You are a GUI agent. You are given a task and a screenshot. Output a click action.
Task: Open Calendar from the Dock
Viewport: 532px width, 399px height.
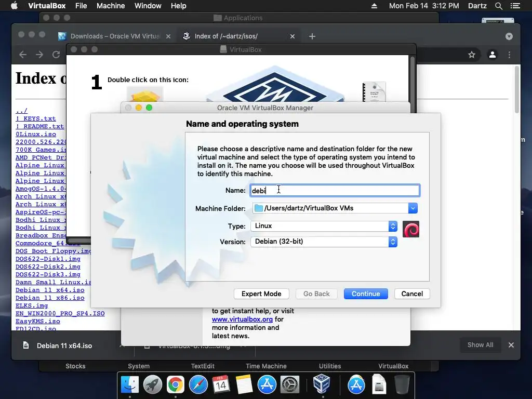(x=221, y=385)
